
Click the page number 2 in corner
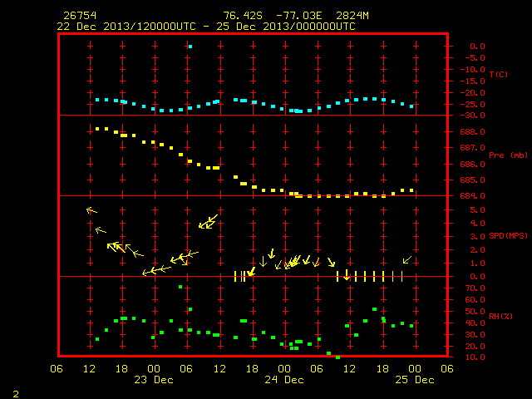pos(16,394)
